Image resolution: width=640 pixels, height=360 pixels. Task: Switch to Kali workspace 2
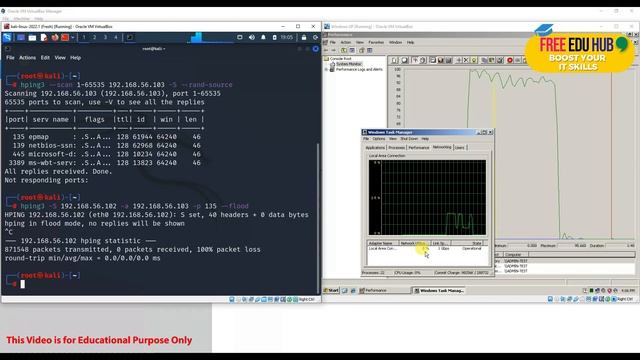click(x=95, y=38)
